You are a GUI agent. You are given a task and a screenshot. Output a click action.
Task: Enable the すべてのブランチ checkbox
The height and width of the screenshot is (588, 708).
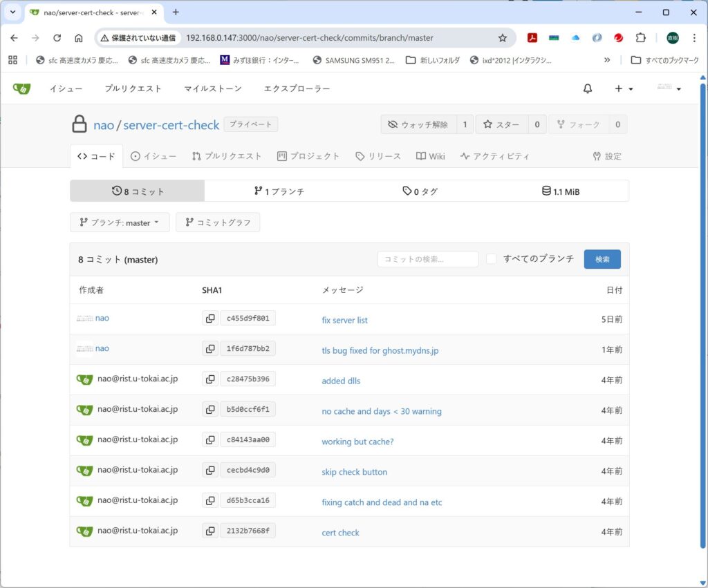coord(491,259)
